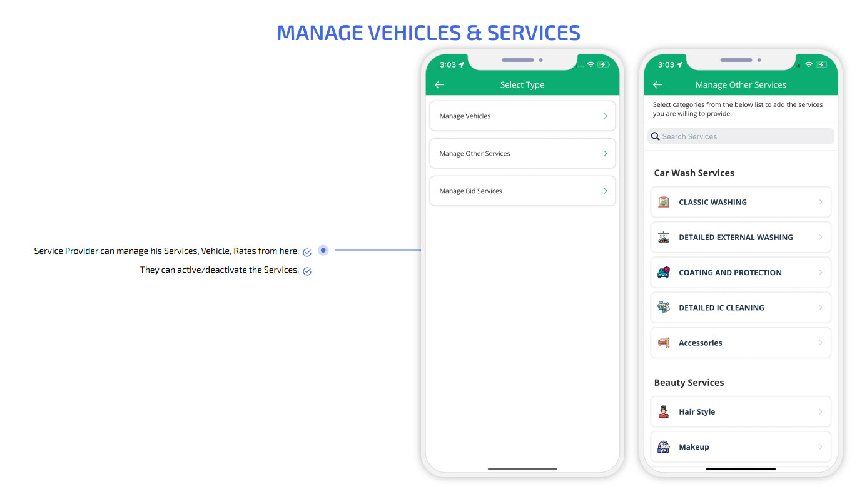This screenshot has width=857, height=504.
Task: Click the magnifier icon in search bar
Action: pyautogui.click(x=656, y=136)
